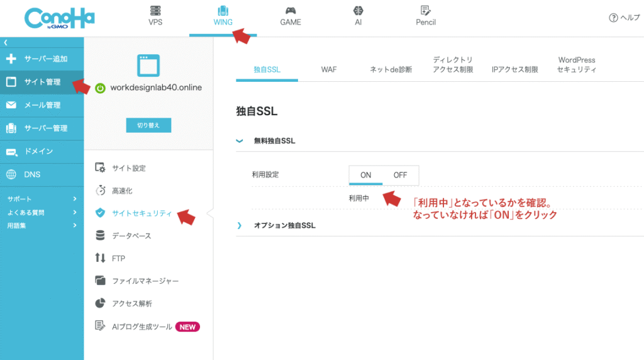The height and width of the screenshot is (360, 644).
Task: Click the 切り替え button
Action: (148, 125)
